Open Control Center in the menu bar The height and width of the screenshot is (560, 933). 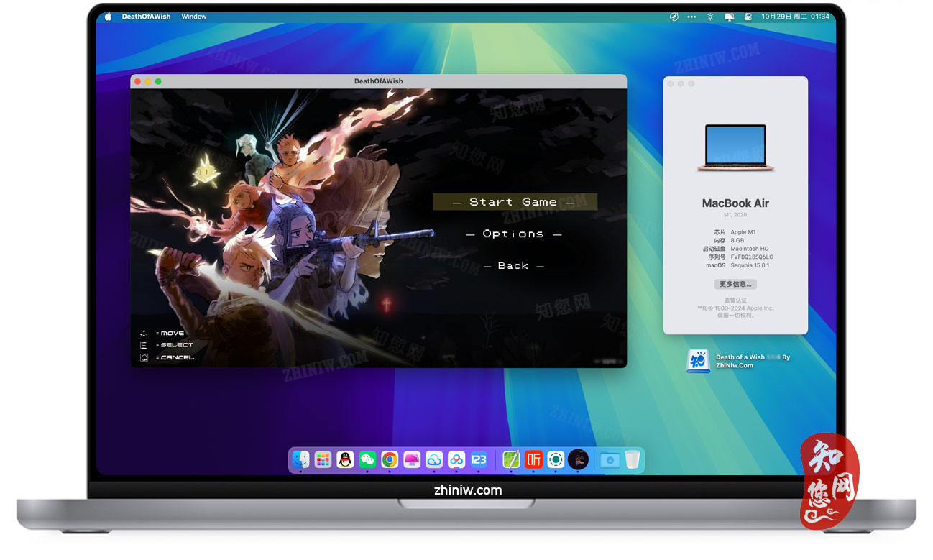click(748, 17)
